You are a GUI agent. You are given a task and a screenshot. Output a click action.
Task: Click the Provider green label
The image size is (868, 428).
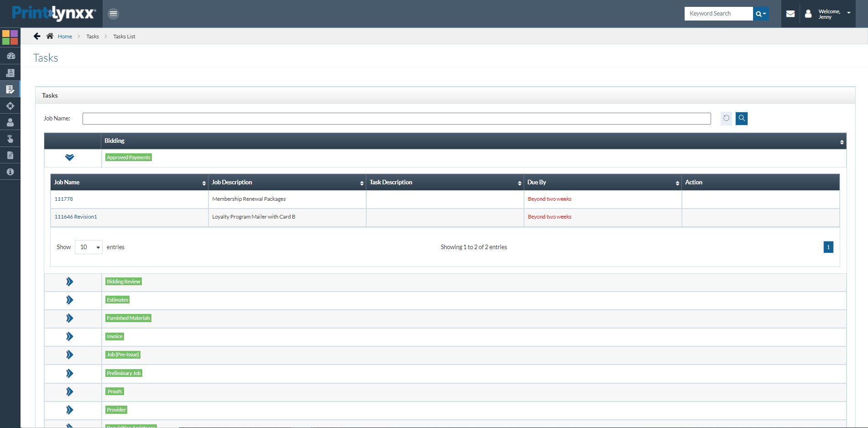point(116,410)
